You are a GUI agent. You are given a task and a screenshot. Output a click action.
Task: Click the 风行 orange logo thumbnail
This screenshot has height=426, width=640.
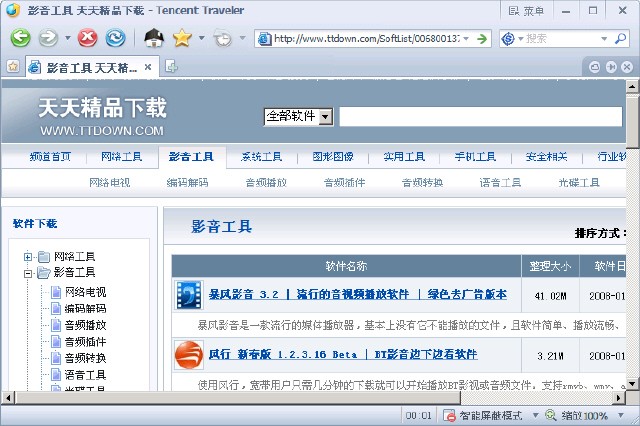click(189, 355)
